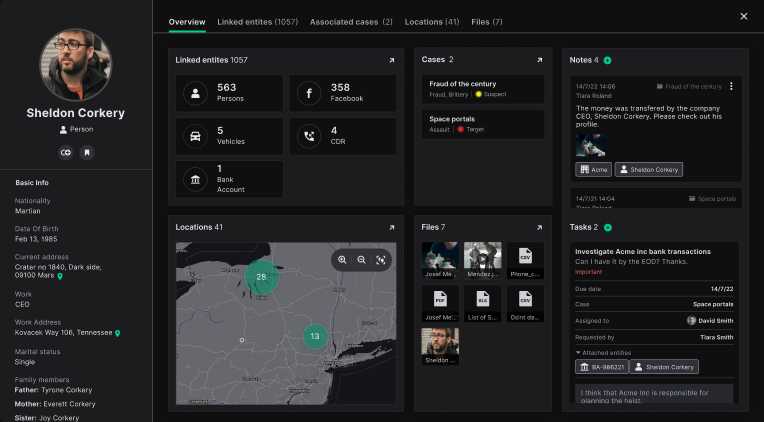
Task: Open the 1 Bank Account card
Action: coord(229,179)
